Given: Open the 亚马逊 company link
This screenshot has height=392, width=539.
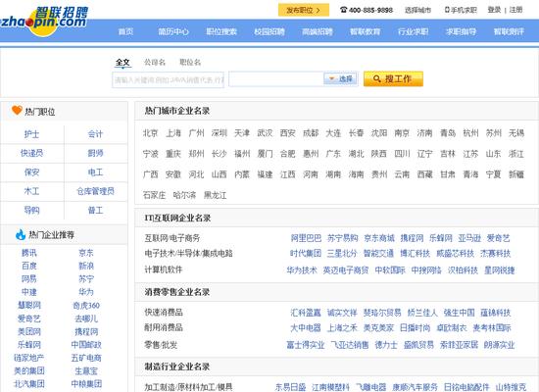Looking at the screenshot, I should click(x=469, y=238).
